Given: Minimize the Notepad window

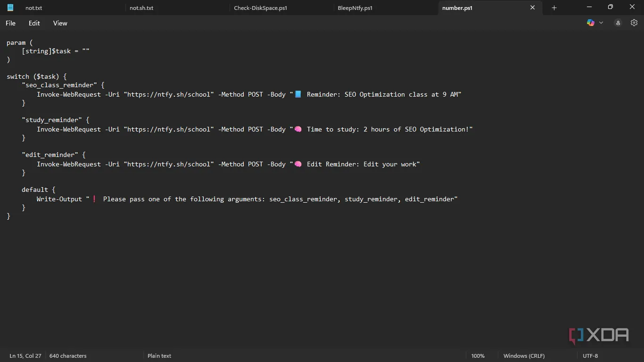Looking at the screenshot, I should (589, 7).
